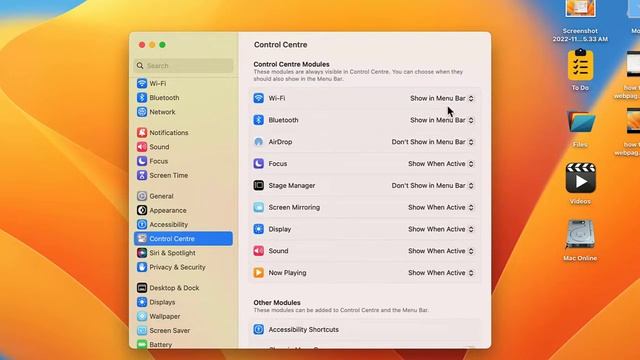Open Sound Show When Active dropdown
The width and height of the screenshot is (640, 360).
pyautogui.click(x=441, y=251)
